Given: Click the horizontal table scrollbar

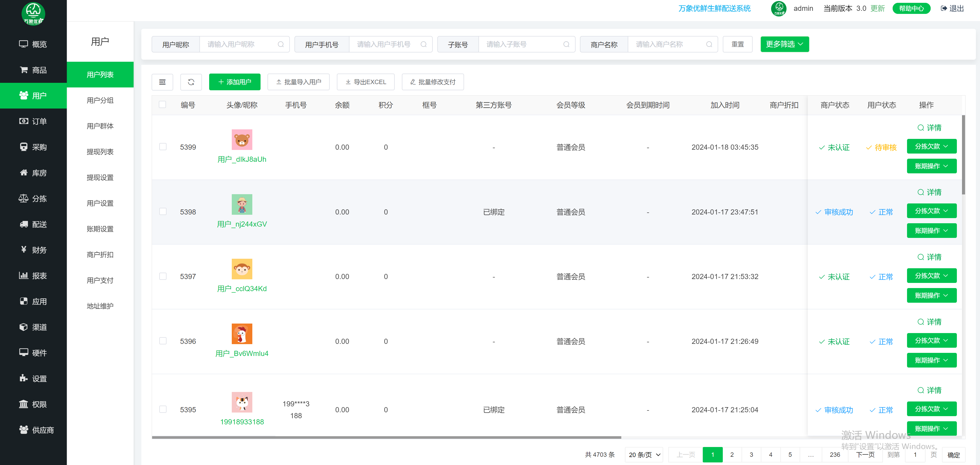Looking at the screenshot, I should point(386,437).
